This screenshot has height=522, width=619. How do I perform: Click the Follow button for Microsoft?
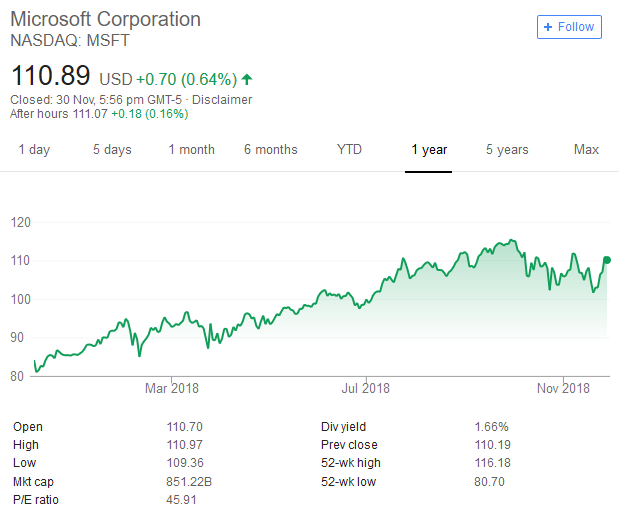point(569,27)
